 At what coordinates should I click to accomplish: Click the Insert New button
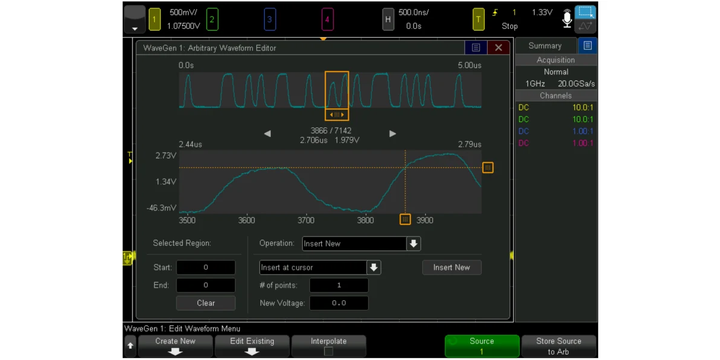click(452, 267)
